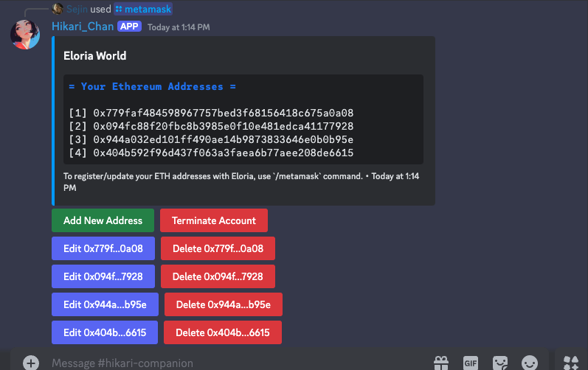Open the sticker picker icon
Screen dimensions: 588x370
(x=500, y=363)
